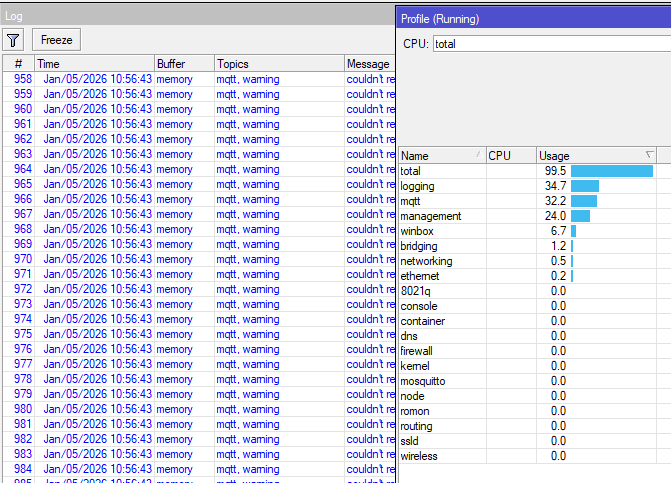The image size is (671, 483).
Task: Sort log by Buffer column header
Action: coord(184,64)
